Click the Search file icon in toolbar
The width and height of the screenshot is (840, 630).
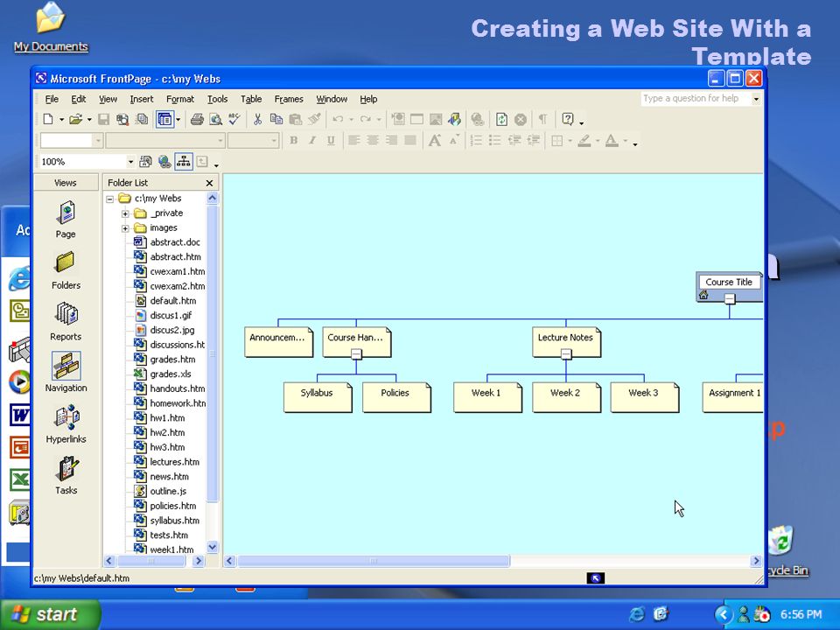(x=122, y=120)
